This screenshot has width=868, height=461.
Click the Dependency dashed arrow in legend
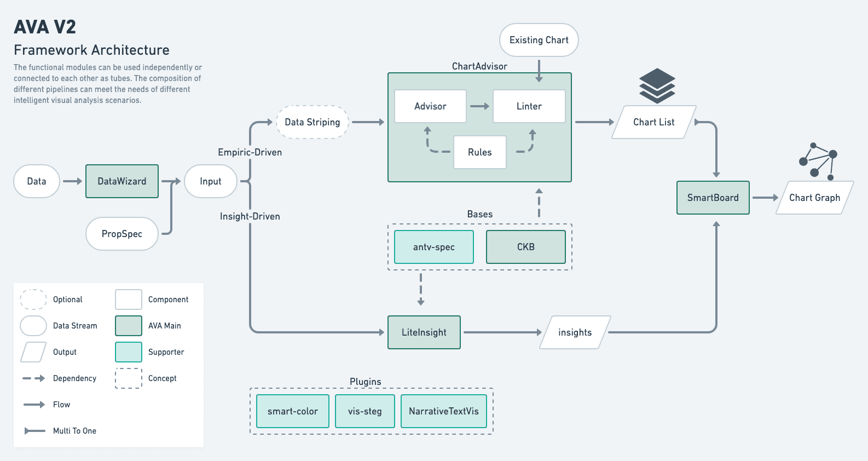34,378
